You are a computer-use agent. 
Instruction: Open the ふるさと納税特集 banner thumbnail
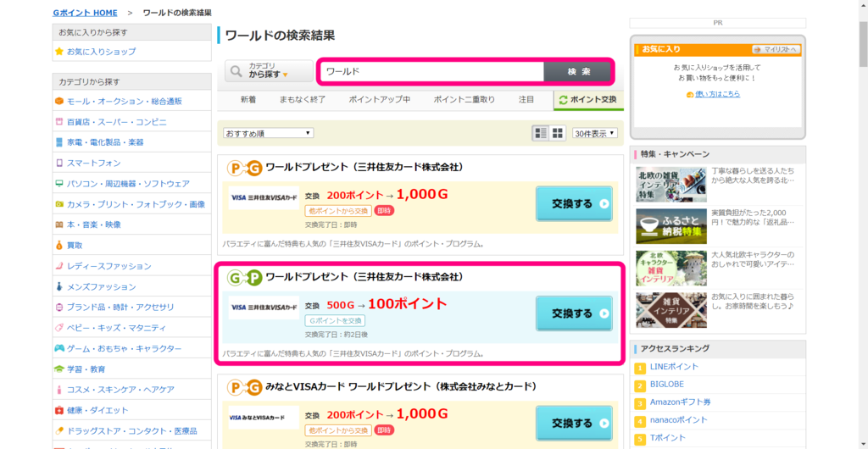671,226
